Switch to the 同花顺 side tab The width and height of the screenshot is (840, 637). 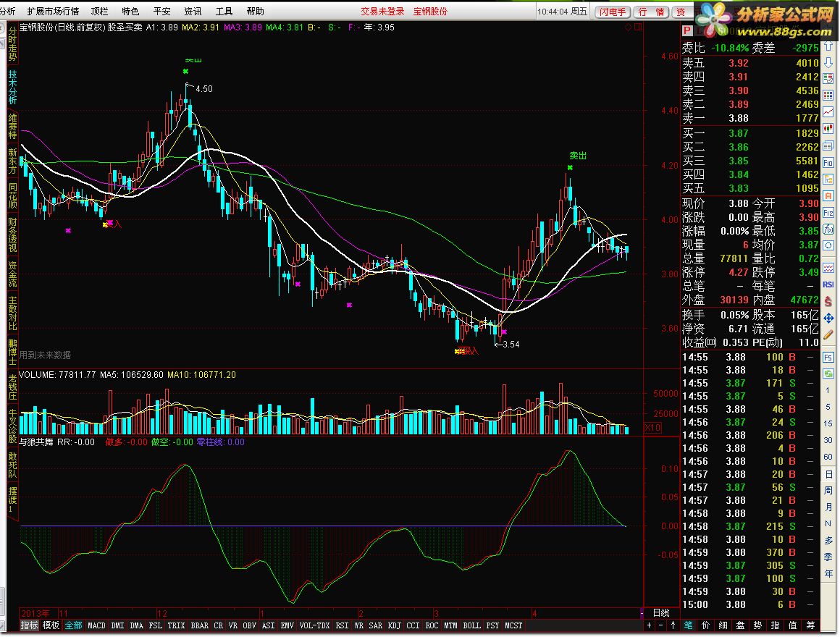point(12,195)
